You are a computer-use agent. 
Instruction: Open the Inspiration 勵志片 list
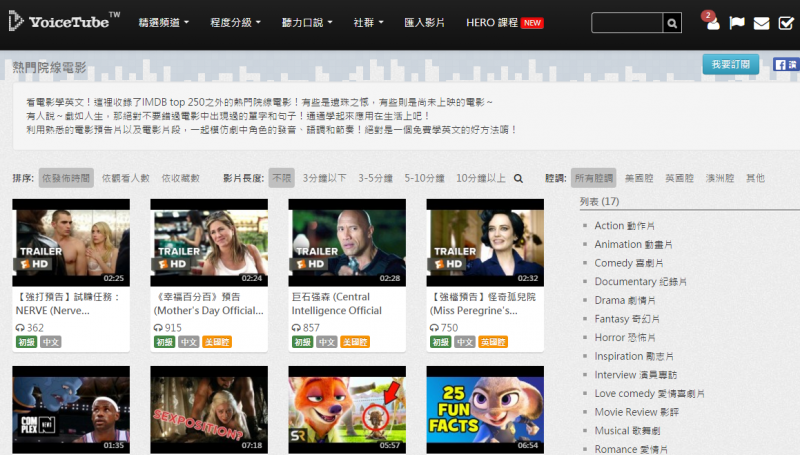tap(634, 356)
